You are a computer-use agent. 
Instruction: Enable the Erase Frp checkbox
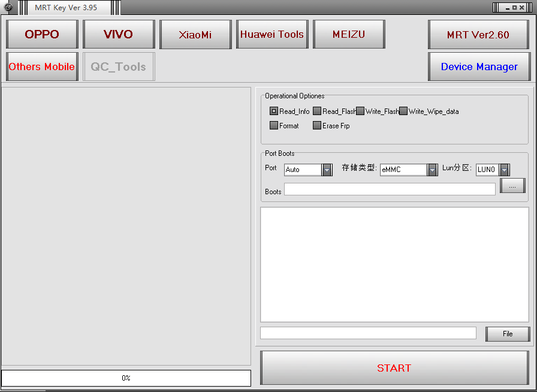[317, 125]
